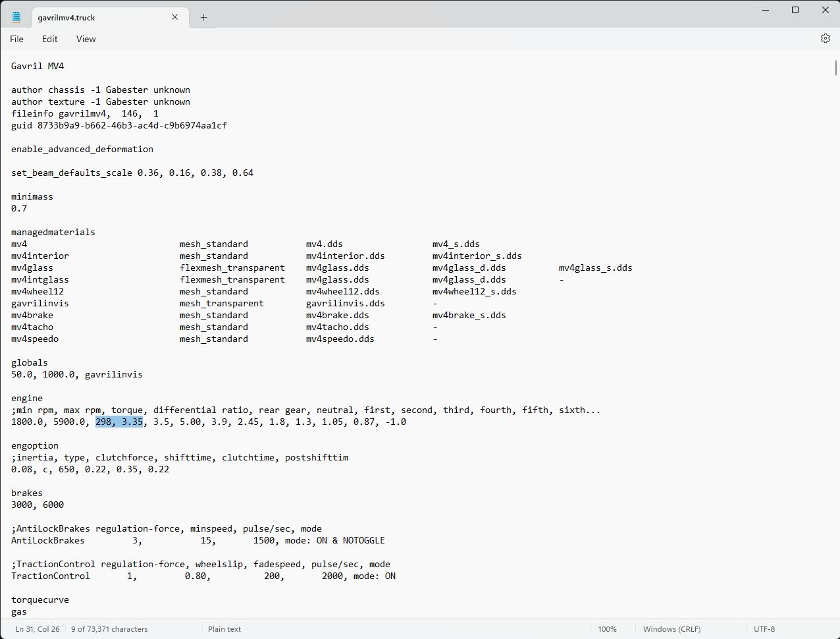
Task: Open the Edit menu
Action: point(50,39)
